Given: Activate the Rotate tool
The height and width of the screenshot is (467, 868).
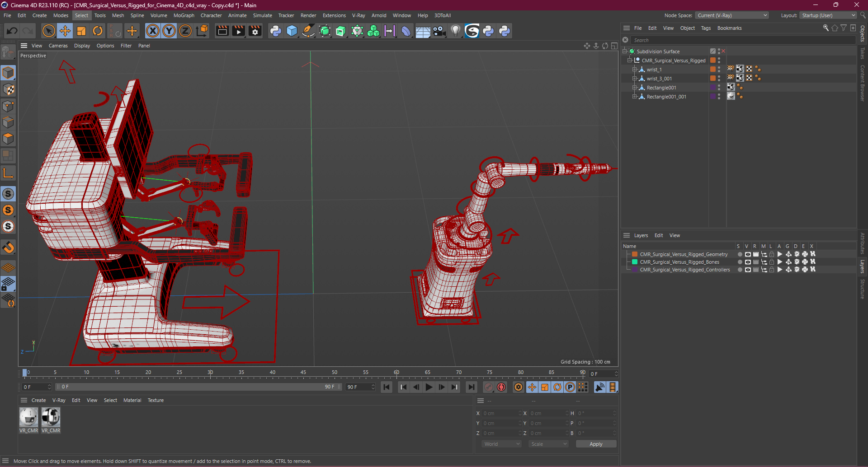Looking at the screenshot, I should [98, 31].
